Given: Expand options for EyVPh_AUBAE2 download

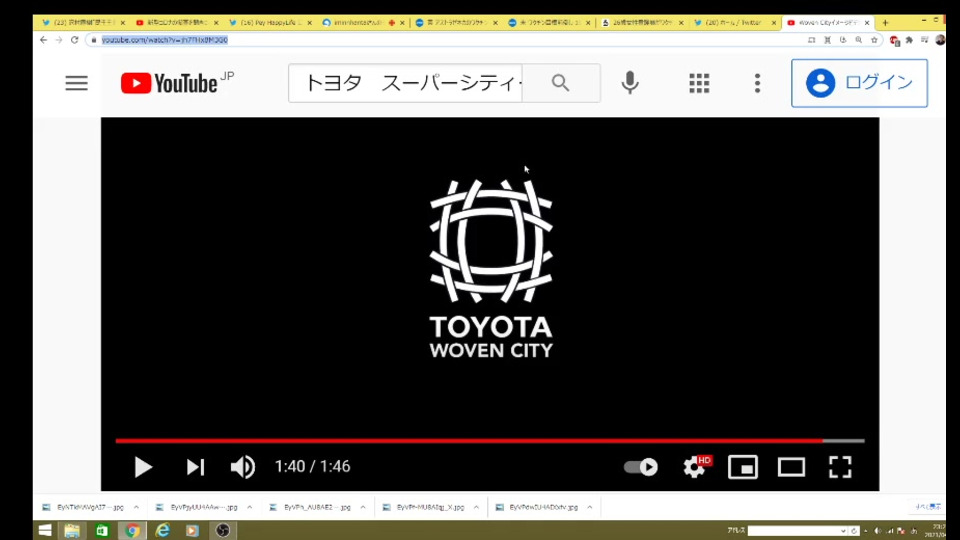Looking at the screenshot, I should click(363, 507).
